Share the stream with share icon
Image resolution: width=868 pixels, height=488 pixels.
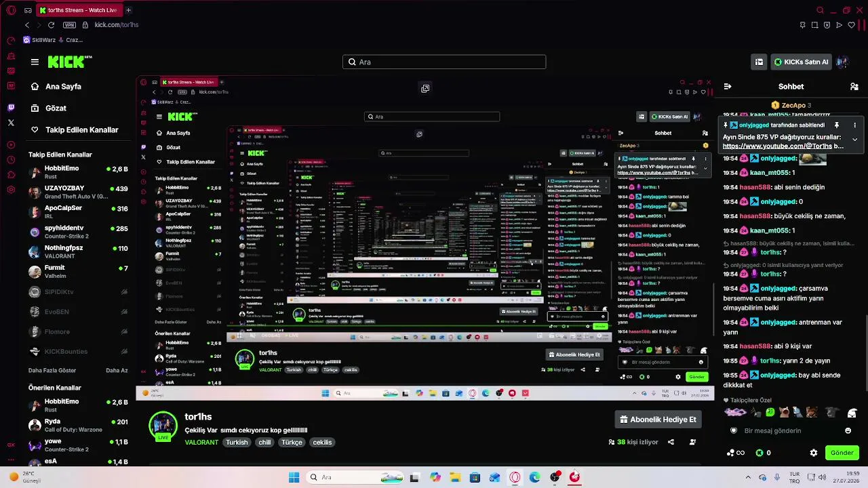[x=671, y=442]
